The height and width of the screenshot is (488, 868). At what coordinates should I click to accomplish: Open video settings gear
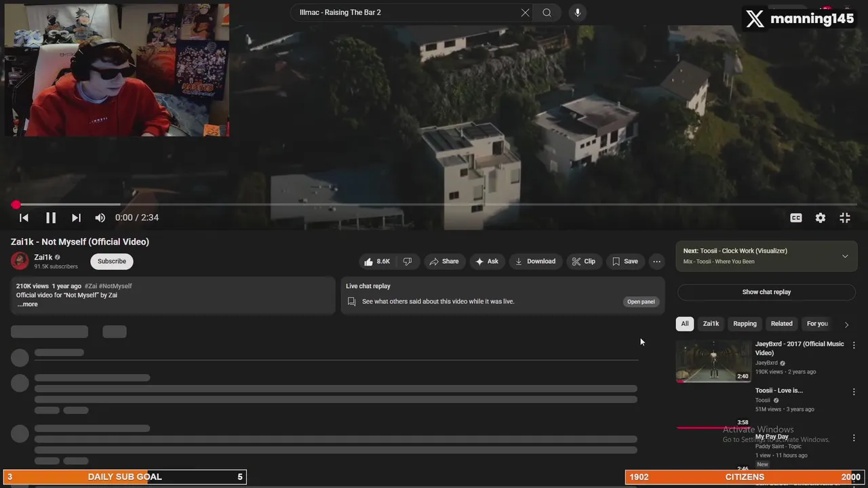click(821, 218)
